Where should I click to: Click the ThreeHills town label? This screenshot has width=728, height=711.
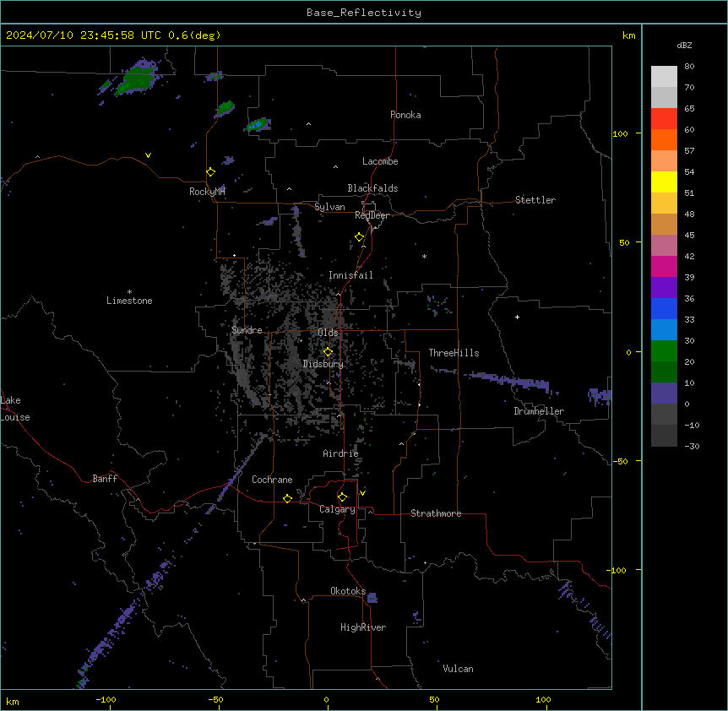[x=454, y=353]
